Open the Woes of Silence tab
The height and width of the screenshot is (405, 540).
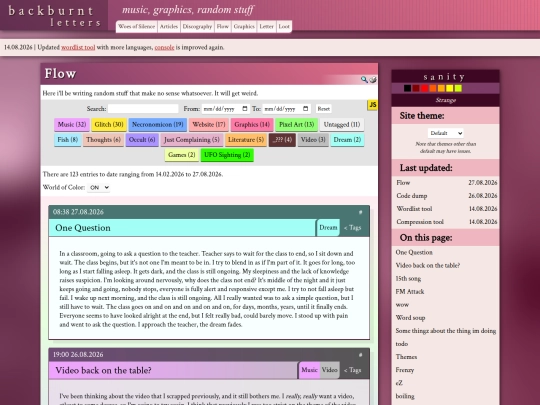[136, 27]
